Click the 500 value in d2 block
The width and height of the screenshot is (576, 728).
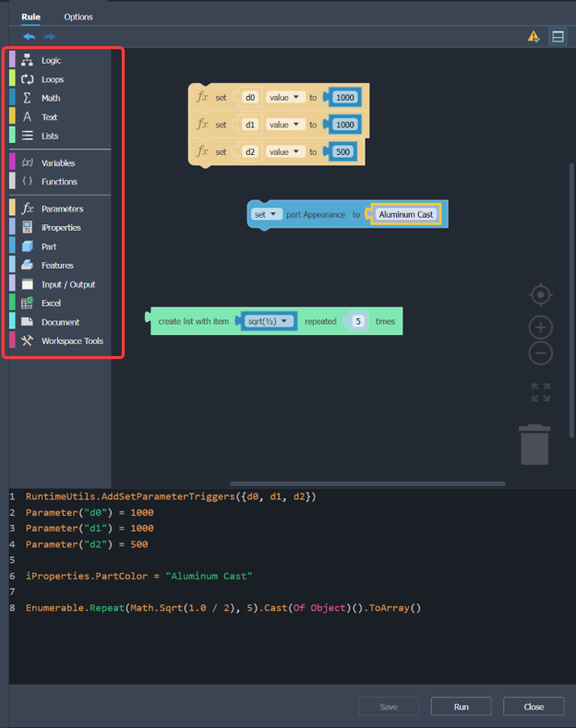(342, 152)
